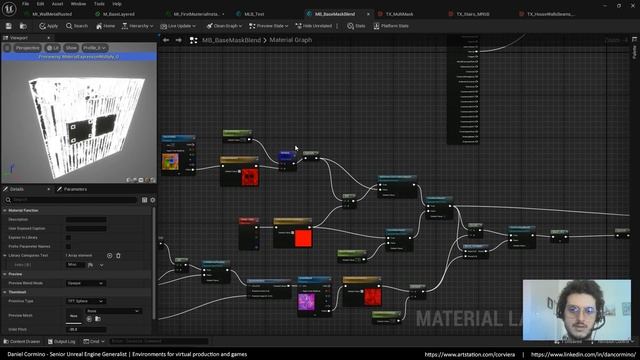Close the Viewport panel tab

pos(49,38)
